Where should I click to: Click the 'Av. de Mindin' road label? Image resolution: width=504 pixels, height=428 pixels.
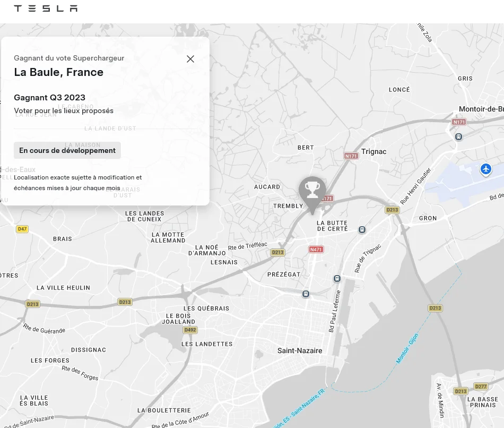(x=440, y=400)
